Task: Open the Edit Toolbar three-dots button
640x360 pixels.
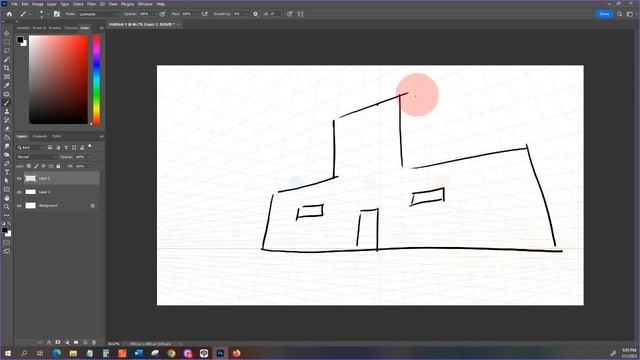Action: [7, 215]
